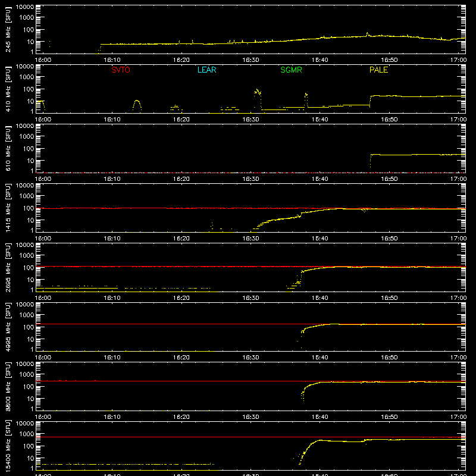Click the 16:10 tick label under 245 MHz plot
Viewport: 476px width, 476px height.
coord(112,60)
